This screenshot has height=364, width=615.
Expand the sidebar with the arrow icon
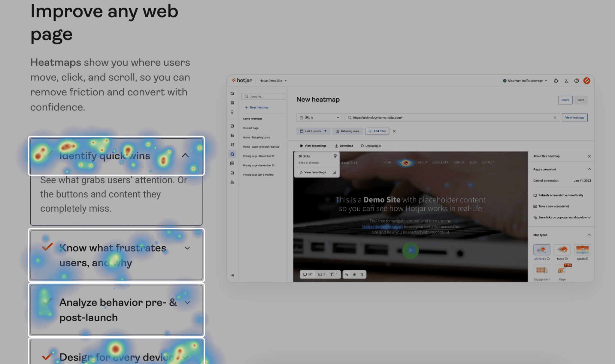(x=232, y=275)
